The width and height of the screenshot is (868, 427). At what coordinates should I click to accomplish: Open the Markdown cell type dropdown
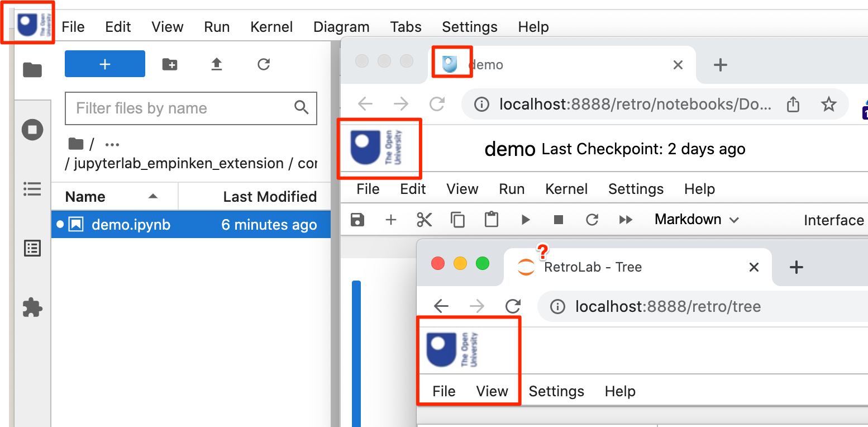[x=697, y=220]
